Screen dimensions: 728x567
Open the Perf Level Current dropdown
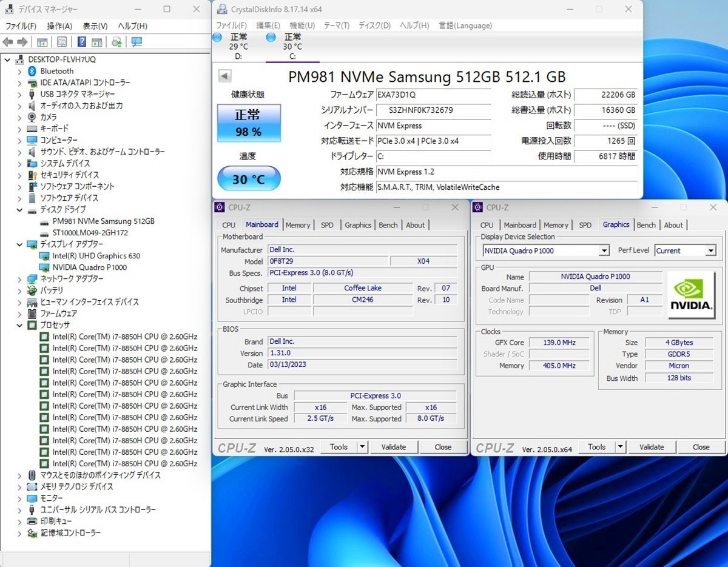(710, 250)
